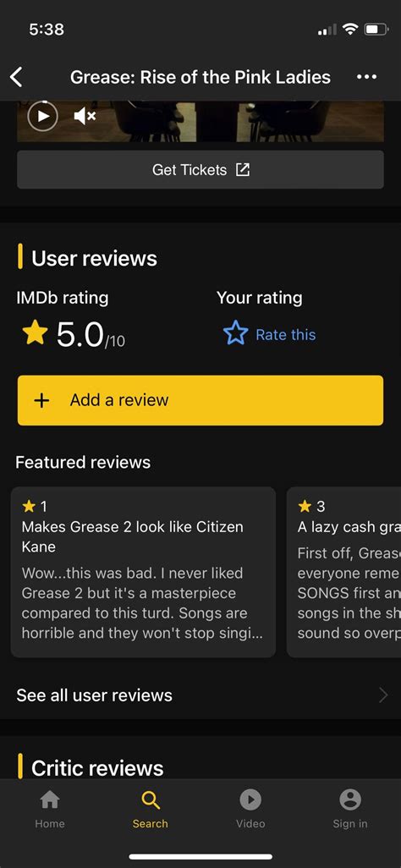Image resolution: width=401 pixels, height=868 pixels.
Task: Play the trailer video
Action: (42, 116)
